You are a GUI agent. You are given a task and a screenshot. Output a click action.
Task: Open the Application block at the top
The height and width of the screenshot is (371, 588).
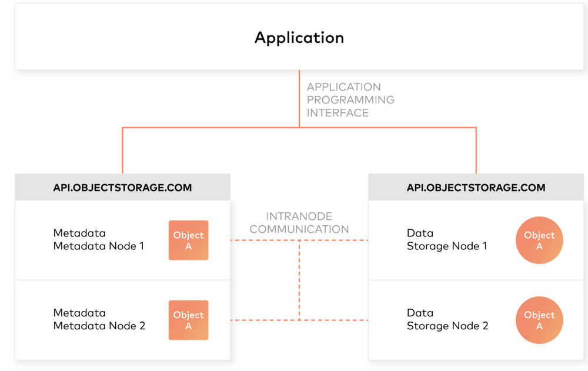[299, 36]
